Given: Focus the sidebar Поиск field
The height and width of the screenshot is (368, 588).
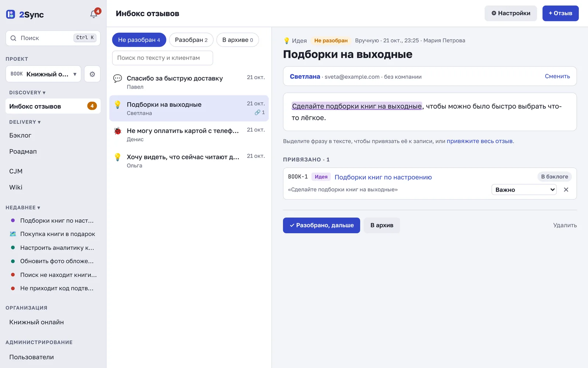Looking at the screenshot, I should pos(53,38).
